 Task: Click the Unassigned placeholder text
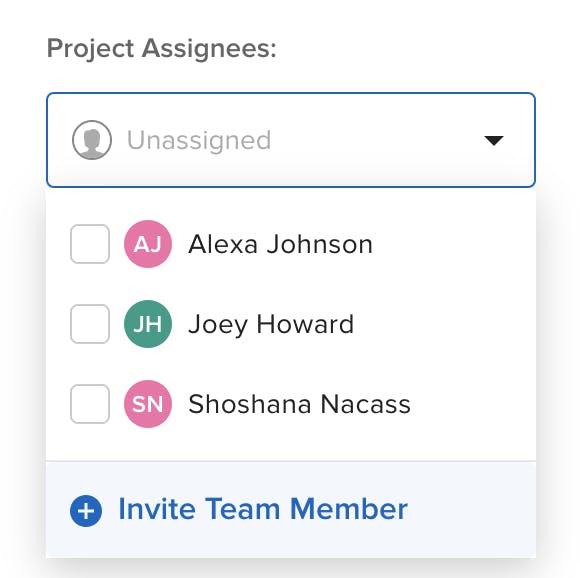coord(199,140)
